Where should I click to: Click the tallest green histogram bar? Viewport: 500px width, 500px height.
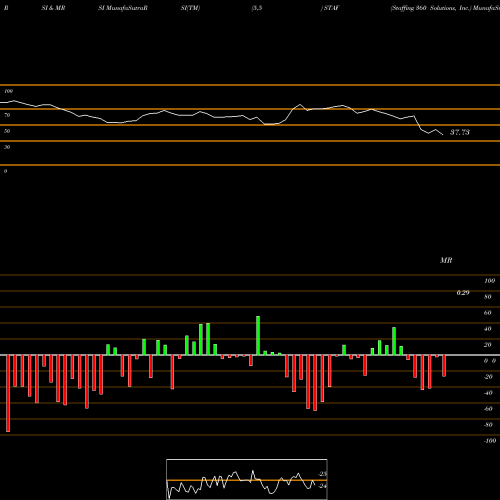pos(258,335)
